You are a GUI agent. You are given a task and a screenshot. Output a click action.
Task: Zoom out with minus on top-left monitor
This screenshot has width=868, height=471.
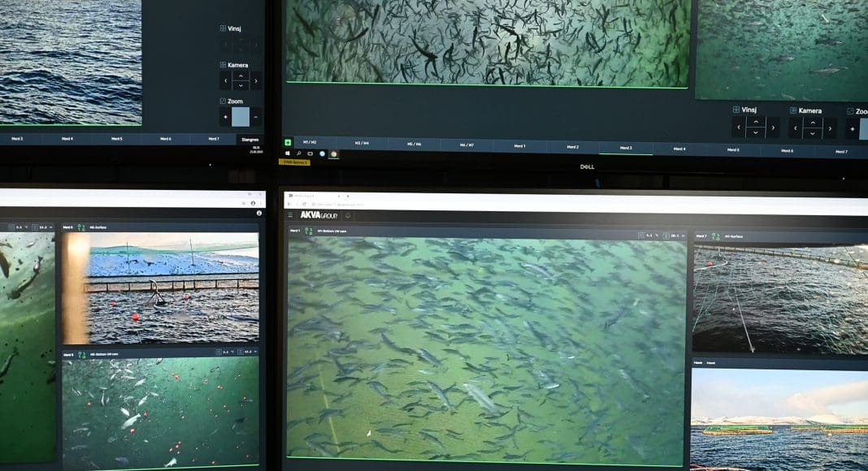[x=256, y=117]
